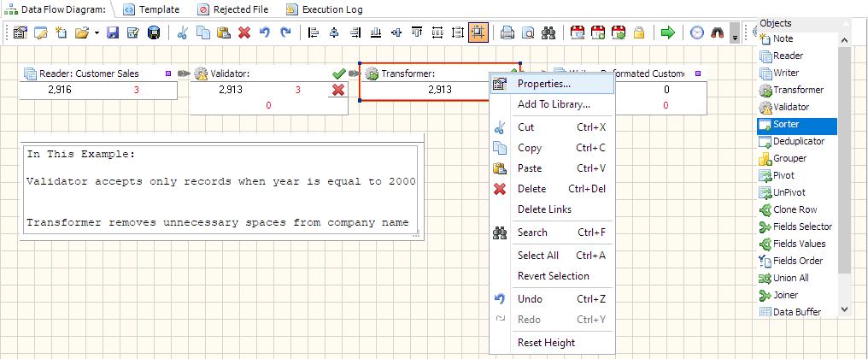Click the binoculars search toolbar icon

tap(548, 33)
